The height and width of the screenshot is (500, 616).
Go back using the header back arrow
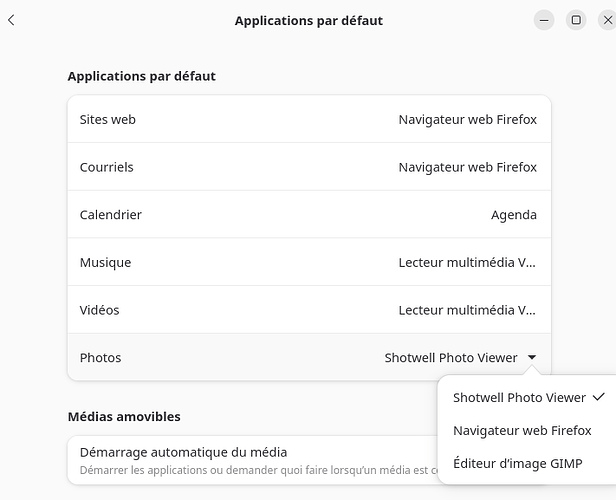coord(11,20)
